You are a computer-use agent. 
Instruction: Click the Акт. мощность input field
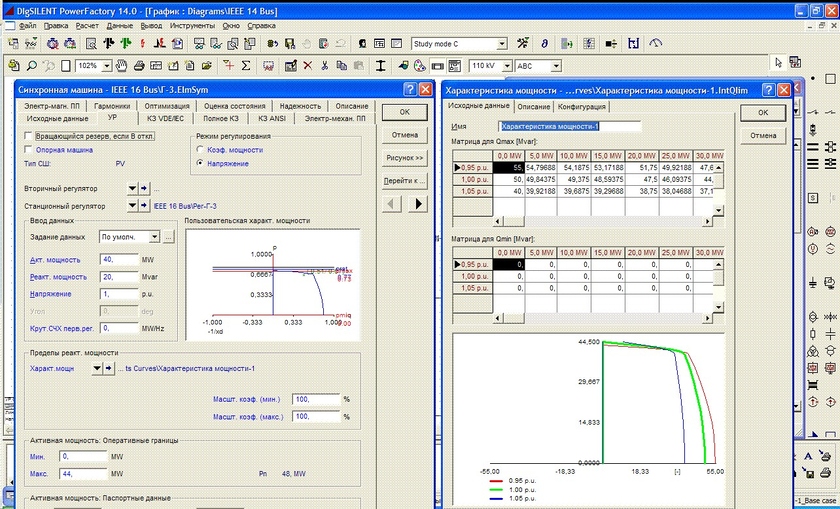tap(118, 260)
